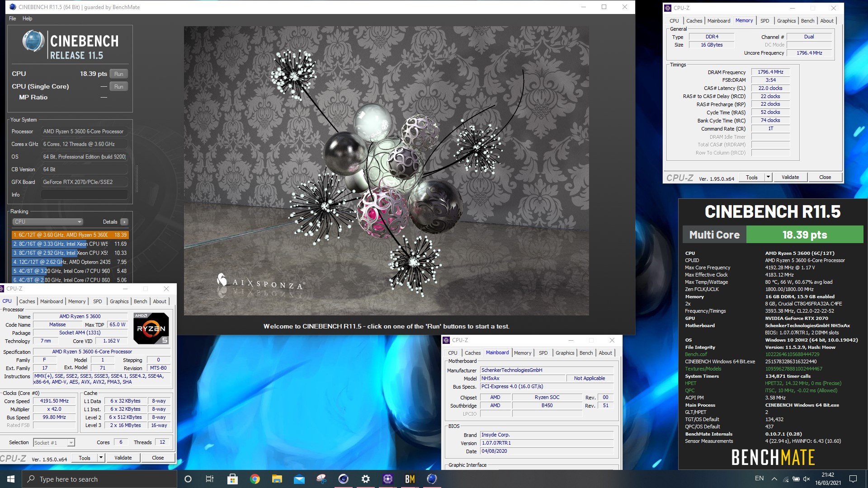Run the CPU Single Core test

(x=118, y=86)
